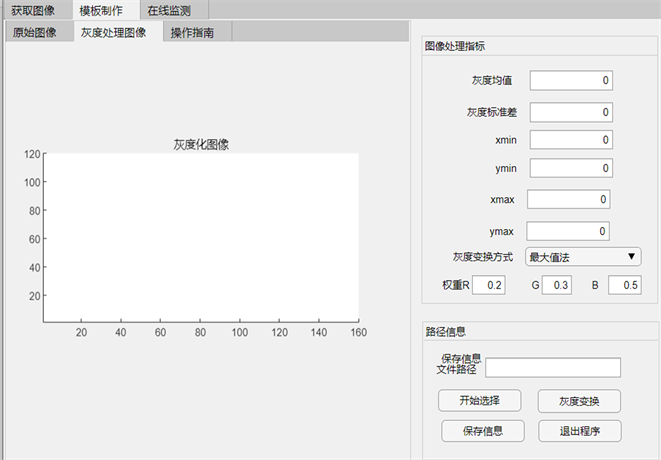Viewport: 661px width, 460px height.
Task: Focus the ymax input field
Action: point(567,231)
